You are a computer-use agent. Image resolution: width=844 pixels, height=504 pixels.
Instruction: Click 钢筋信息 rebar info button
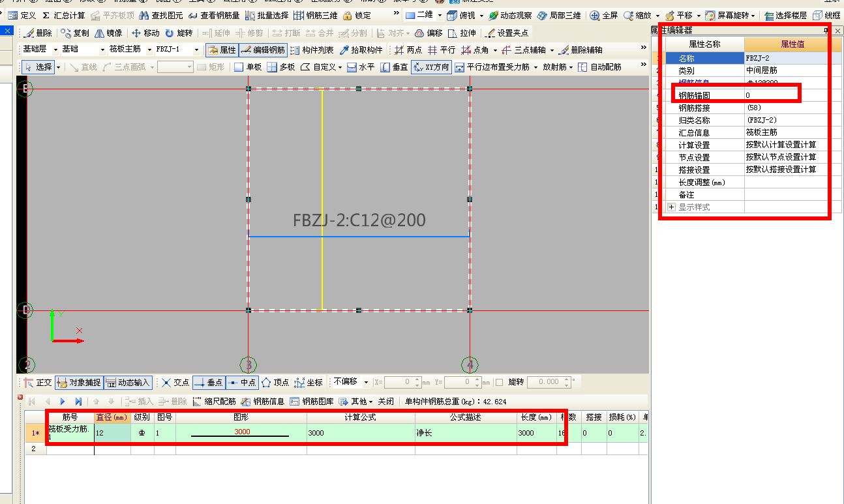[263, 402]
